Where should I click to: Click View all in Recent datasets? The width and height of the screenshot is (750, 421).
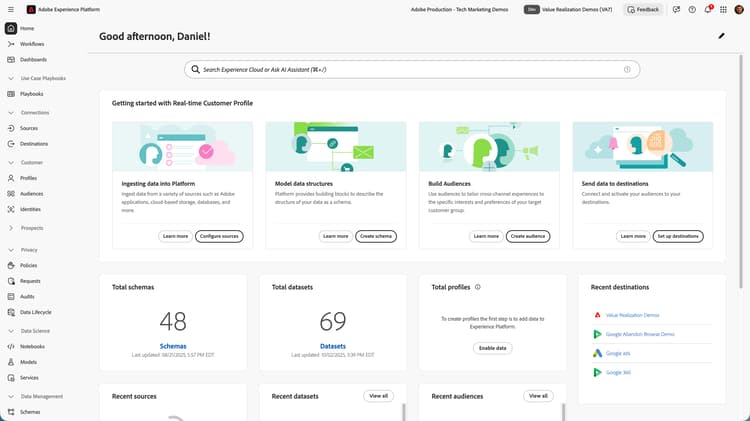tap(378, 396)
